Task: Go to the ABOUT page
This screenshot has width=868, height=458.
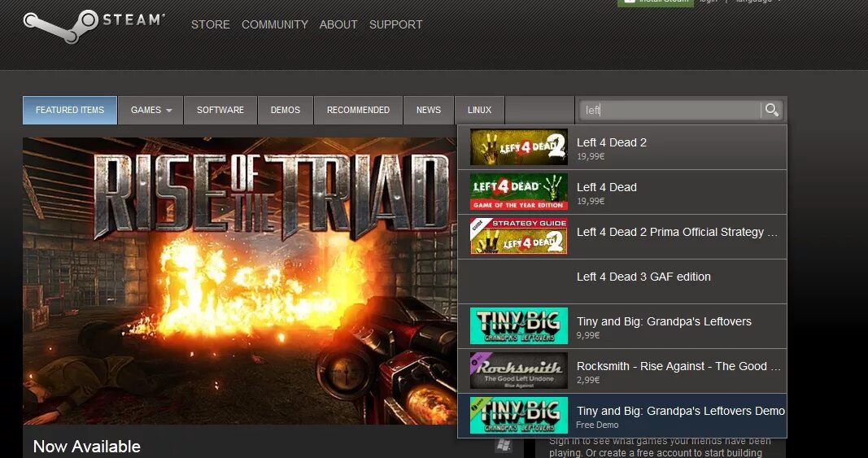Action: pyautogui.click(x=338, y=24)
